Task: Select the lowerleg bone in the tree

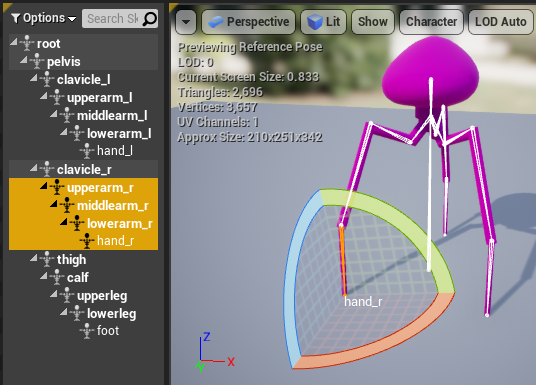Action: [x=111, y=314]
